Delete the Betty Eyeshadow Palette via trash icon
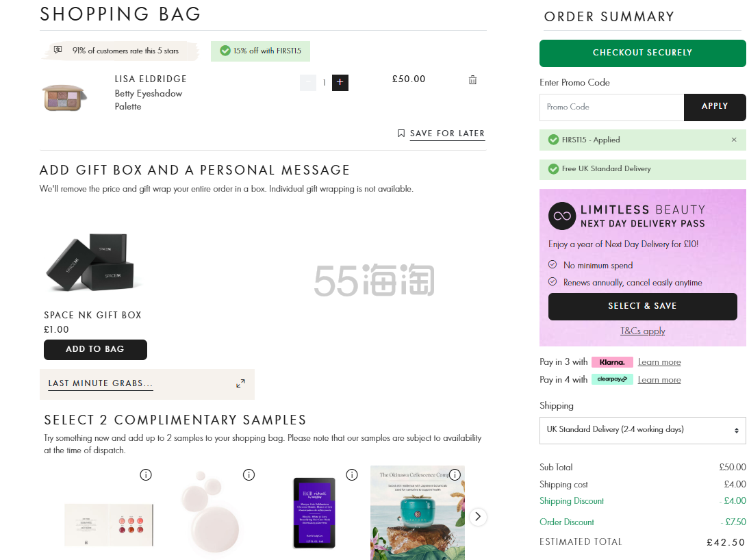This screenshot has width=749, height=560. pos(472,80)
